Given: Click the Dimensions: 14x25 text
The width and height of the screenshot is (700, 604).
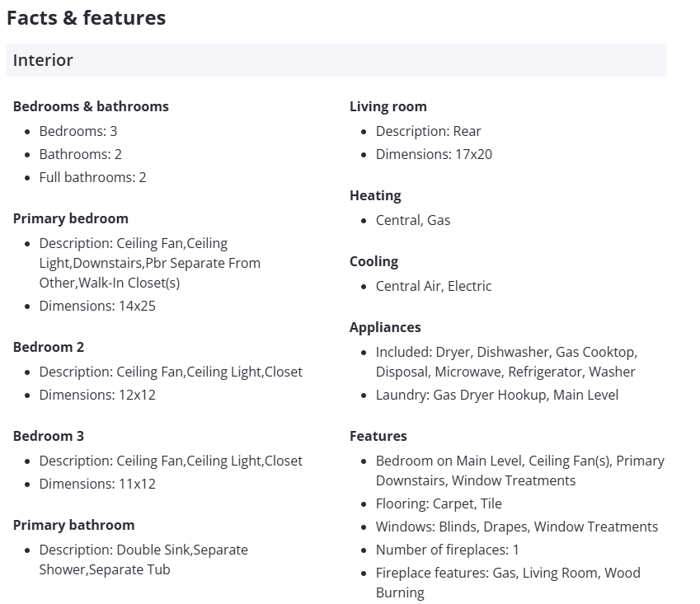Looking at the screenshot, I should pyautogui.click(x=97, y=306).
